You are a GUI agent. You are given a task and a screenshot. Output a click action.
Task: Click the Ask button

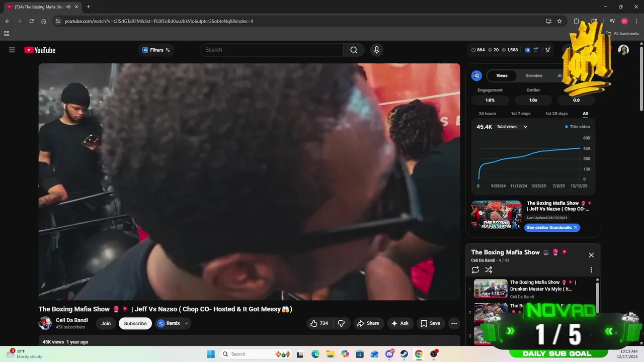point(400,323)
